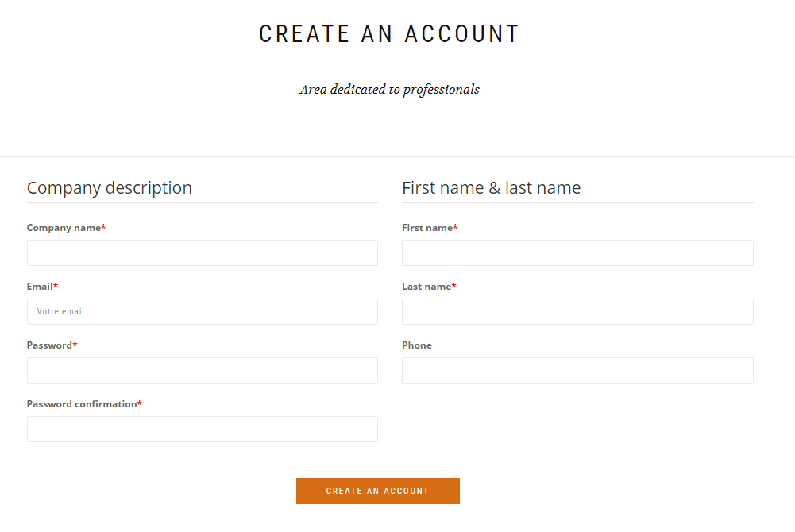Click the 'First name & last name' heading

(x=491, y=188)
